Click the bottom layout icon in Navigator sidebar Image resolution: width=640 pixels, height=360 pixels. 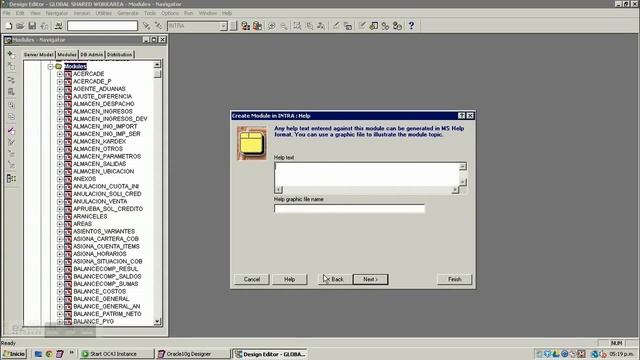click(x=11, y=178)
